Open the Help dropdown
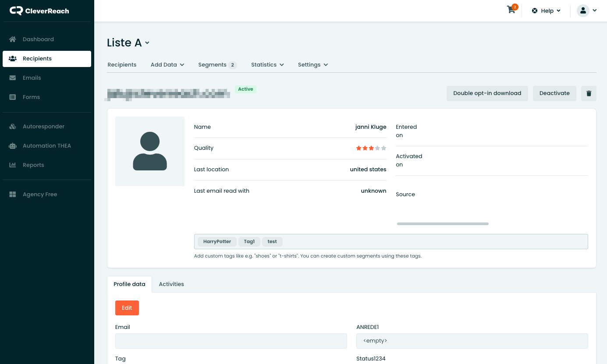This screenshot has width=607, height=364. [x=546, y=11]
